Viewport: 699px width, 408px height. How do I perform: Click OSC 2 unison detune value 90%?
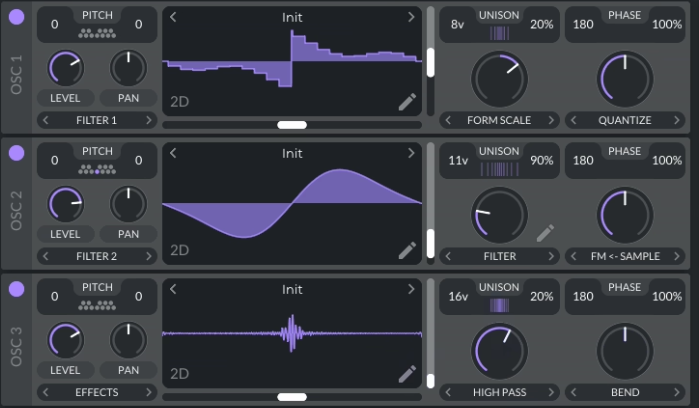(542, 160)
